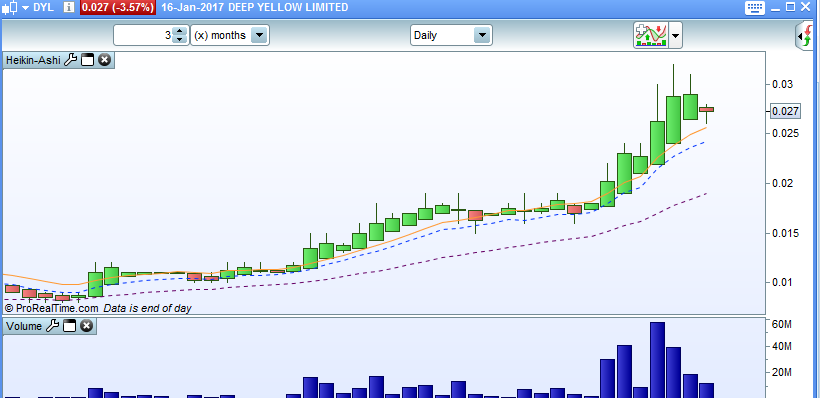820x398 pixels.
Task: Click the Heikin-Ashi panel label
Action: coord(33,60)
